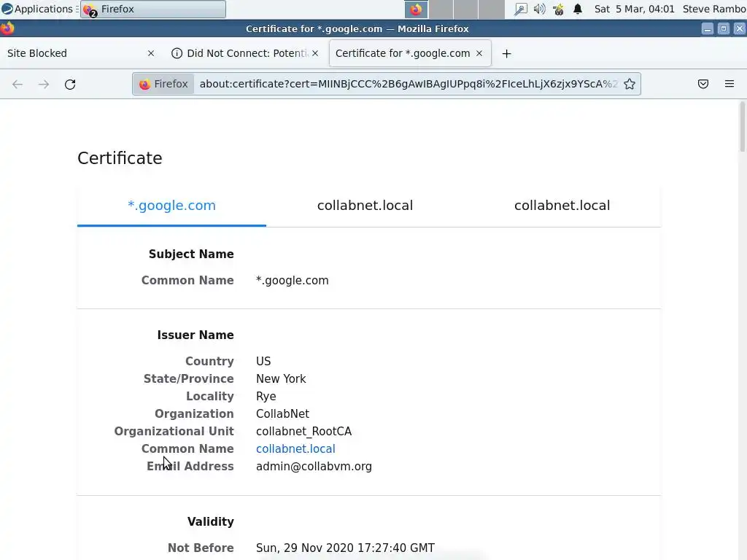
Task: Click the CollabNet organization value
Action: [282, 414]
